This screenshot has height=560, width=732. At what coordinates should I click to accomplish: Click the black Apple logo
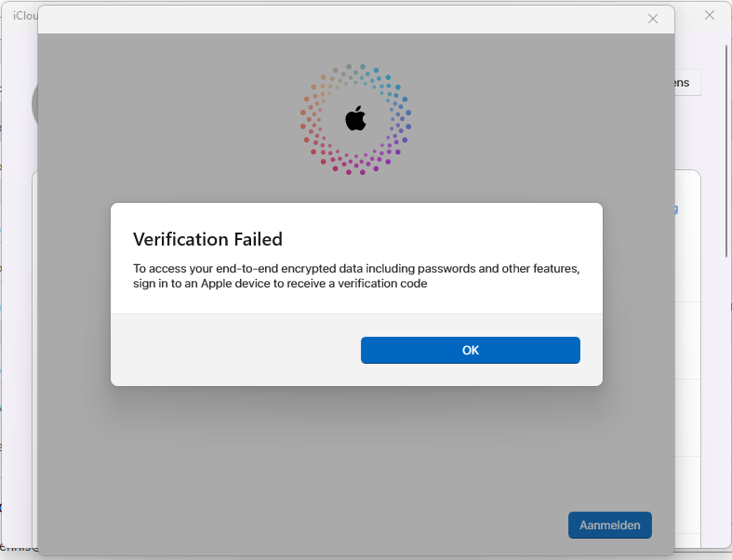[355, 118]
